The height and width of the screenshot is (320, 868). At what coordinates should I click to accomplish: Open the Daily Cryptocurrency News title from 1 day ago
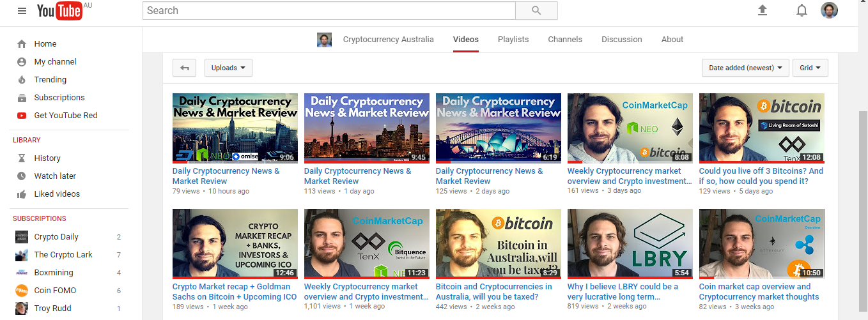click(x=358, y=176)
